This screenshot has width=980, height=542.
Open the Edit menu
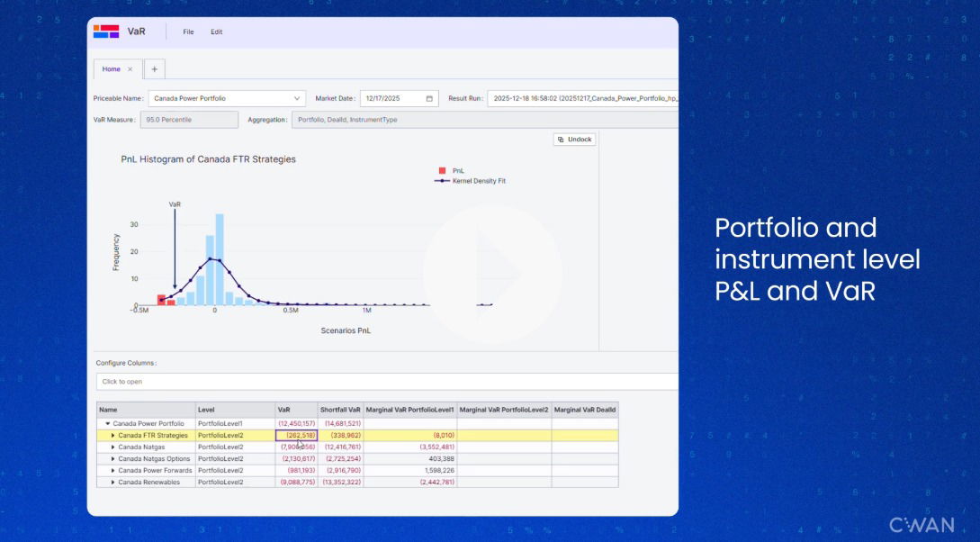coord(216,32)
